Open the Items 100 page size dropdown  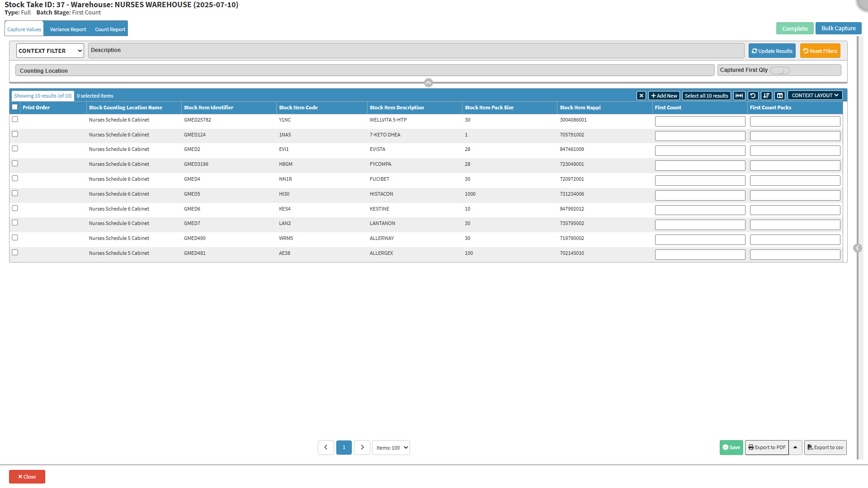coord(391,448)
